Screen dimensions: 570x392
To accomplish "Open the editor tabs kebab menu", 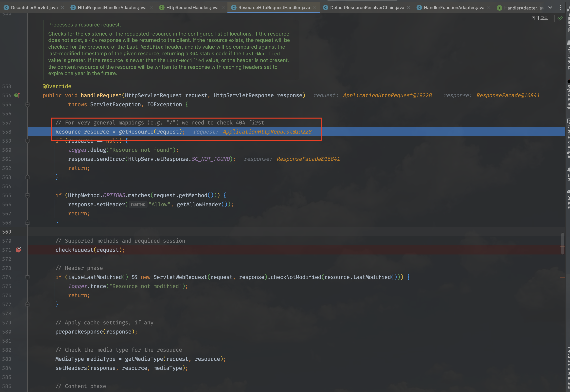I will click(x=561, y=8).
